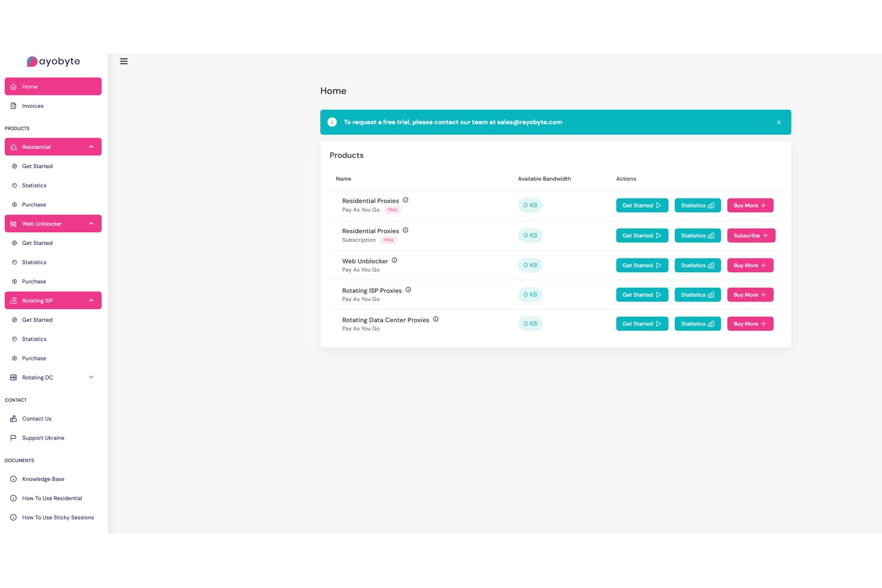Get Started for Residential Proxies Subscription
Screen dimensions: 882x588
[x=642, y=235]
